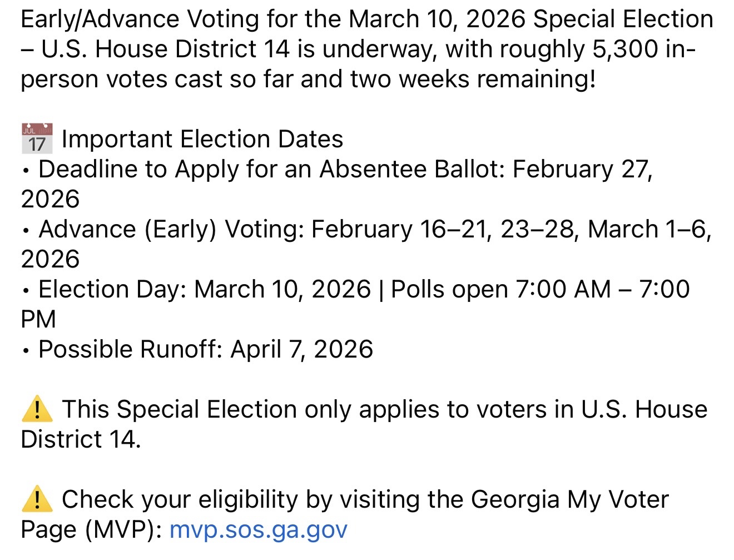
Task: Open the mvp.sos.ga.gov link
Action: [x=258, y=529]
